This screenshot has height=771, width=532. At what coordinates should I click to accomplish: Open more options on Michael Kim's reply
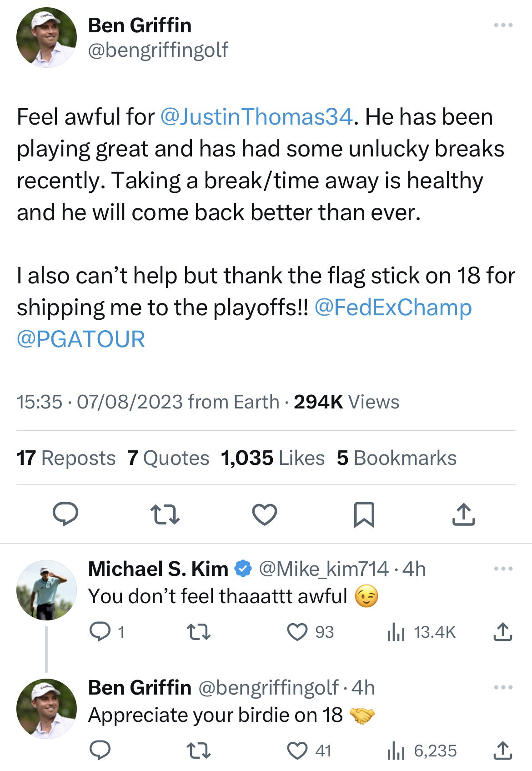(503, 569)
